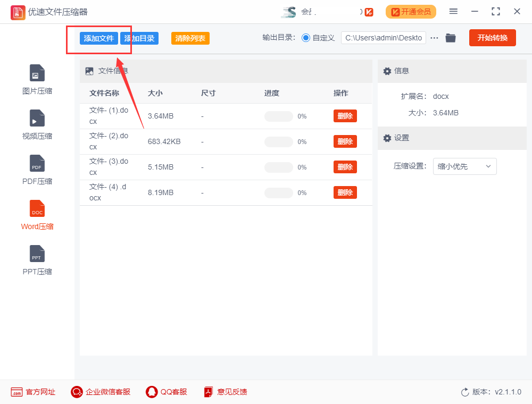Click progress bar of 文件- (1).docx
Image resolution: width=532 pixels, height=404 pixels.
pos(279,116)
